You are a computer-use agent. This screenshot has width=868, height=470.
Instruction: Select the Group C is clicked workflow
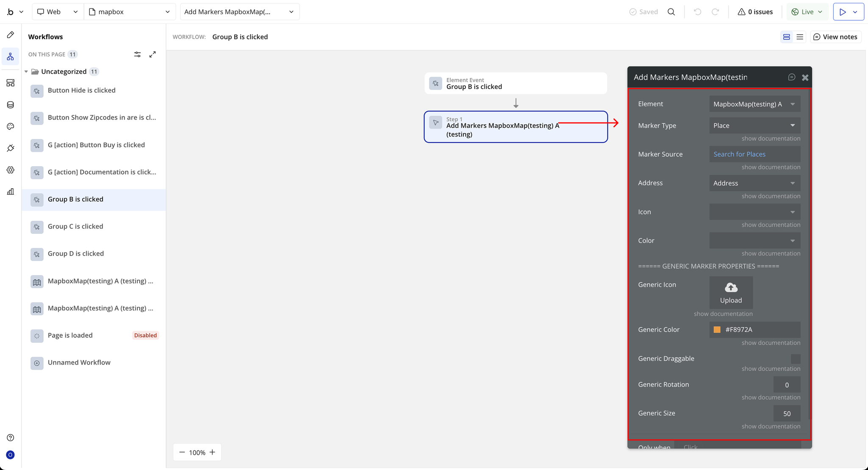tap(75, 226)
